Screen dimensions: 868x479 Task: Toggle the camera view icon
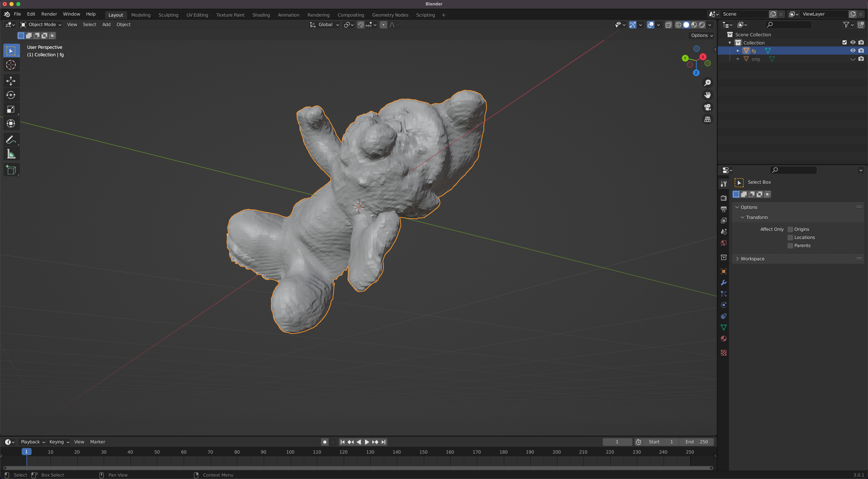[x=708, y=107]
